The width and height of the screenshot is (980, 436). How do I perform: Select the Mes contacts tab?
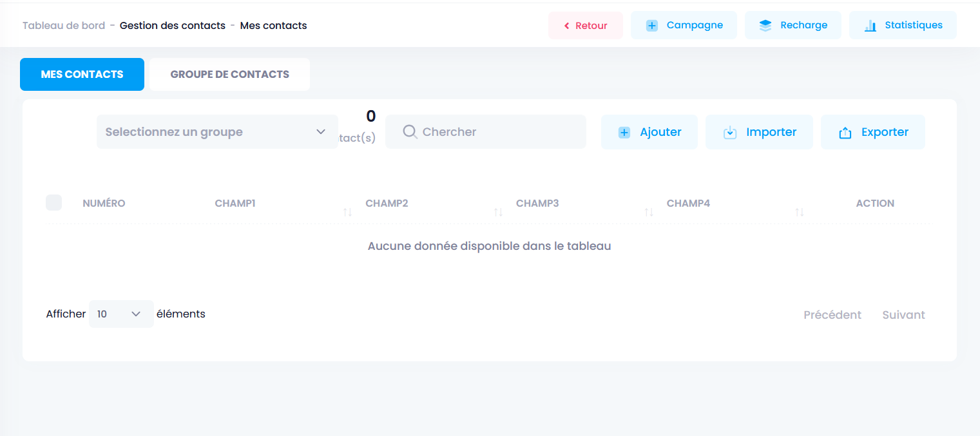coord(82,75)
